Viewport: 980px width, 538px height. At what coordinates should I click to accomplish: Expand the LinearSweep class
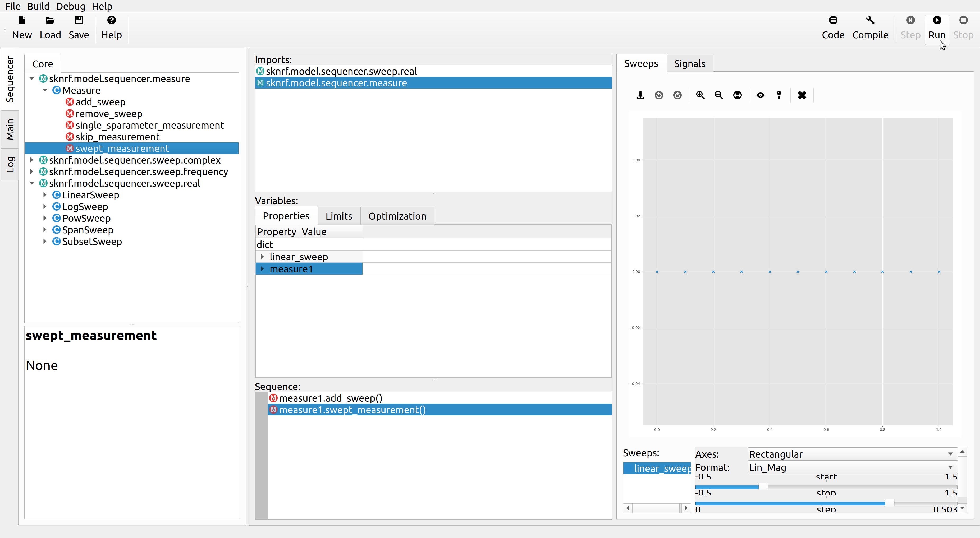click(x=45, y=195)
